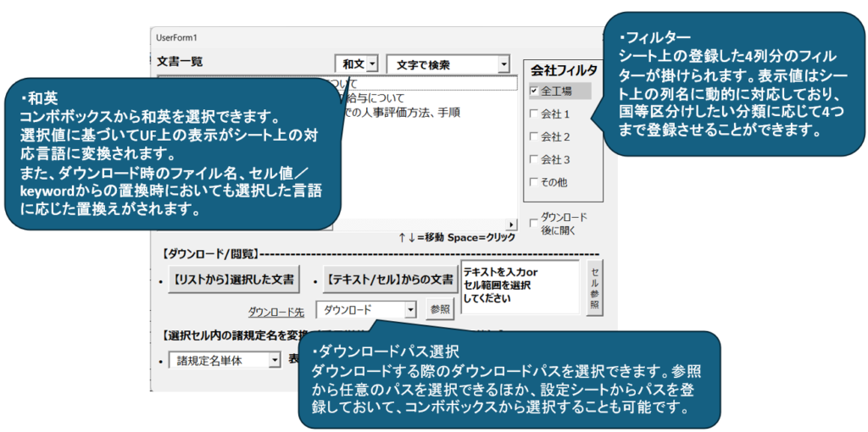Tick the 会社2 checkbox
This screenshot has width=868, height=432.
[x=534, y=136]
